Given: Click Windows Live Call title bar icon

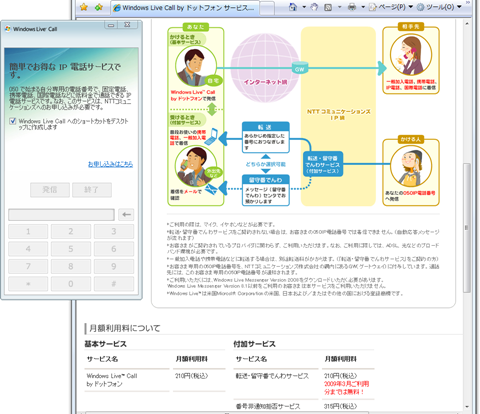Looking at the screenshot, I should coord(8,29).
